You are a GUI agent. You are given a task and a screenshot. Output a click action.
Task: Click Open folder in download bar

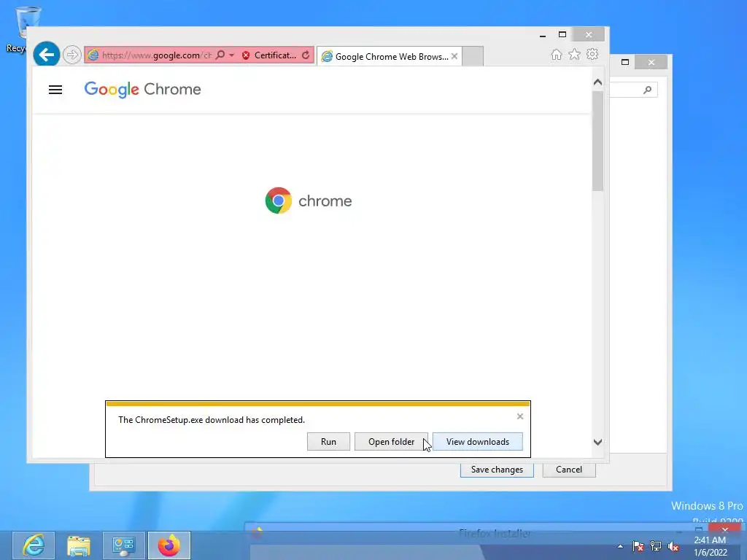(x=391, y=441)
